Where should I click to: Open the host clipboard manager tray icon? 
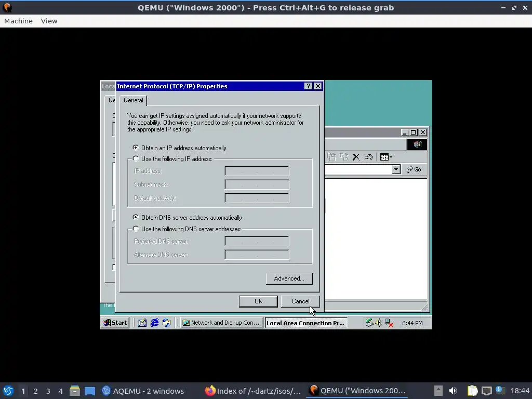(472, 391)
